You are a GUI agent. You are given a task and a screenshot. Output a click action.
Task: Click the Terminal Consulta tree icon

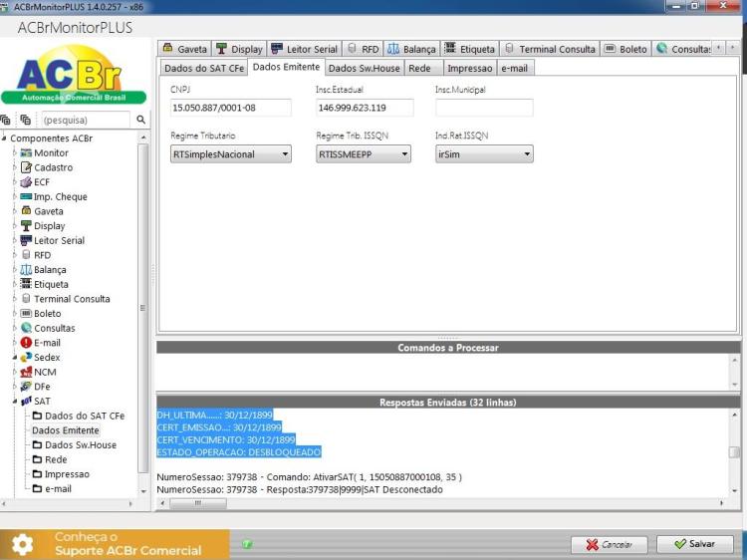26,299
